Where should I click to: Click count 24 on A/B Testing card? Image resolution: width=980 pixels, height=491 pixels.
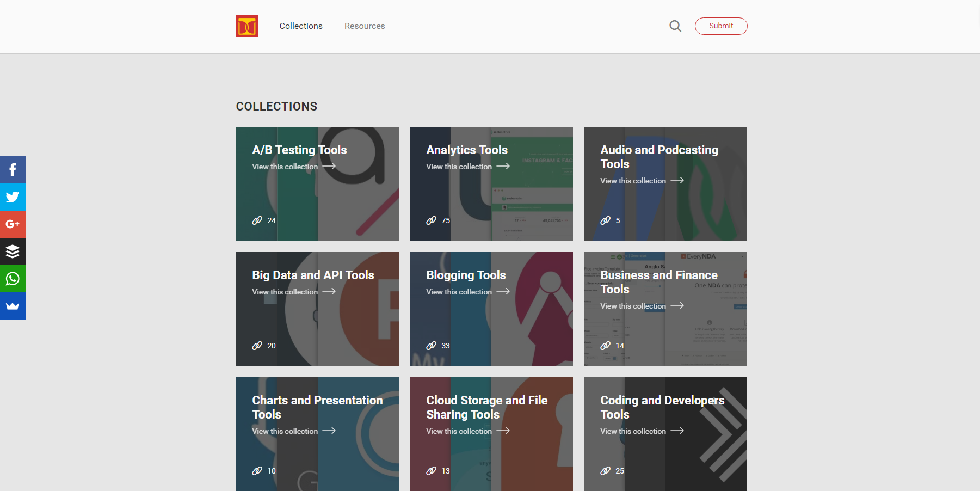pyautogui.click(x=272, y=220)
